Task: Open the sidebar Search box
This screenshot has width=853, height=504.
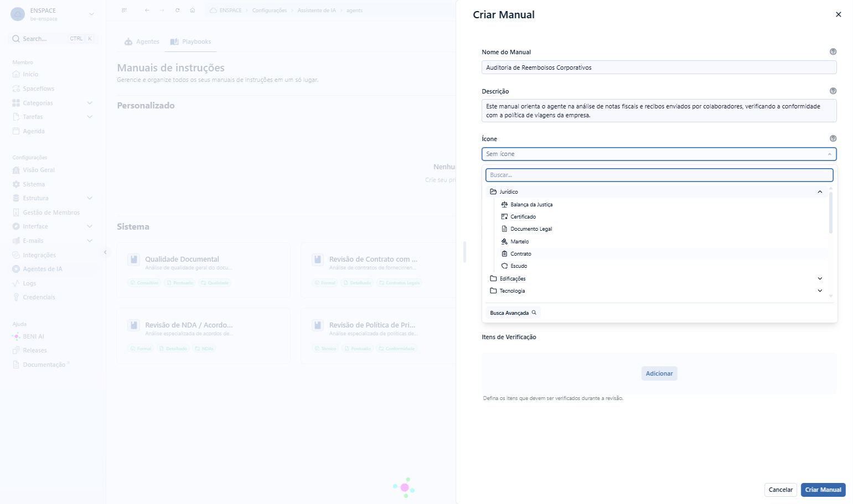Action: (x=53, y=39)
